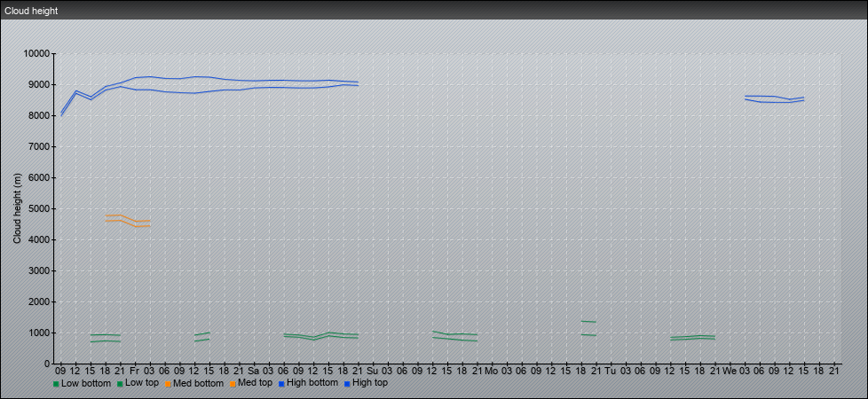Toggle the Low bottom series label
868x399 pixels.
[x=87, y=383]
